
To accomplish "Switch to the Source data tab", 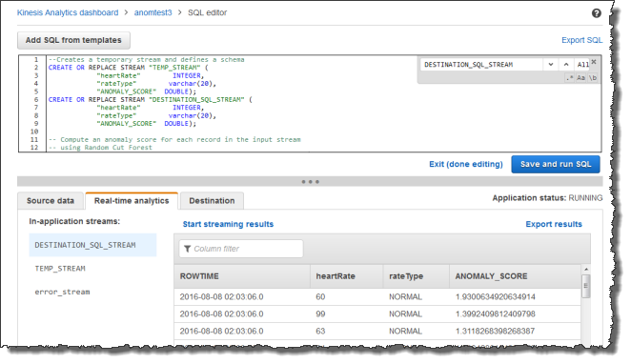I will 51,201.
